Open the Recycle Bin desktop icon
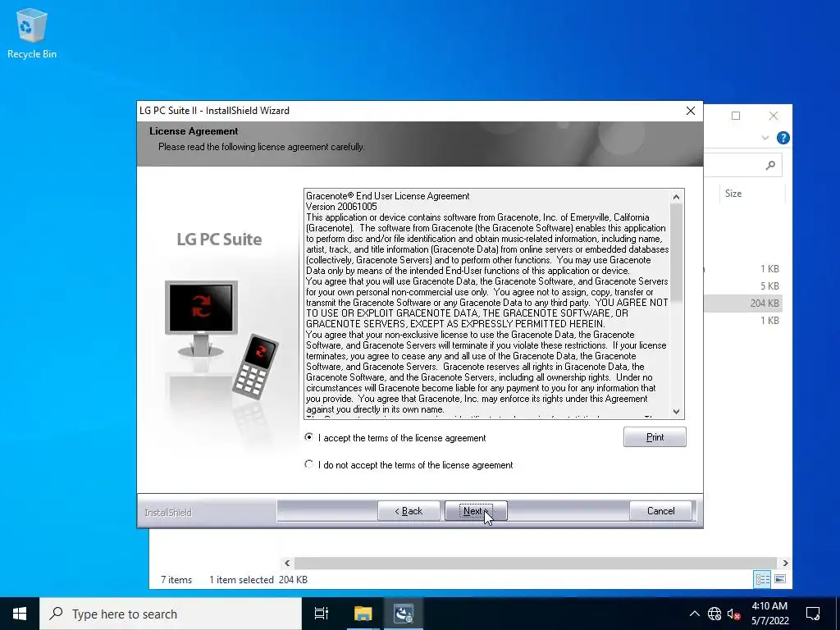Image resolution: width=840 pixels, height=630 pixels. click(x=32, y=33)
